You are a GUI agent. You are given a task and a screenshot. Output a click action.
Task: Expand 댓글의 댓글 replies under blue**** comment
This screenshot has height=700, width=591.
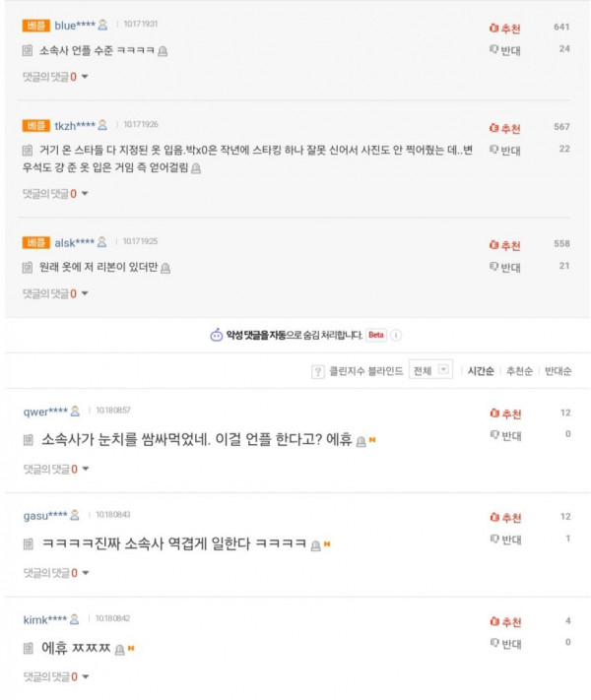(x=55, y=76)
